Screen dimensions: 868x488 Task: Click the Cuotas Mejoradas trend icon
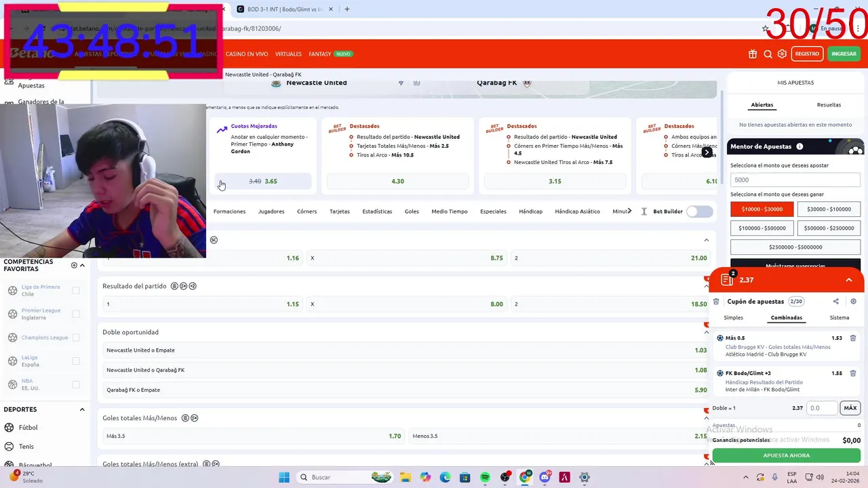click(x=222, y=129)
